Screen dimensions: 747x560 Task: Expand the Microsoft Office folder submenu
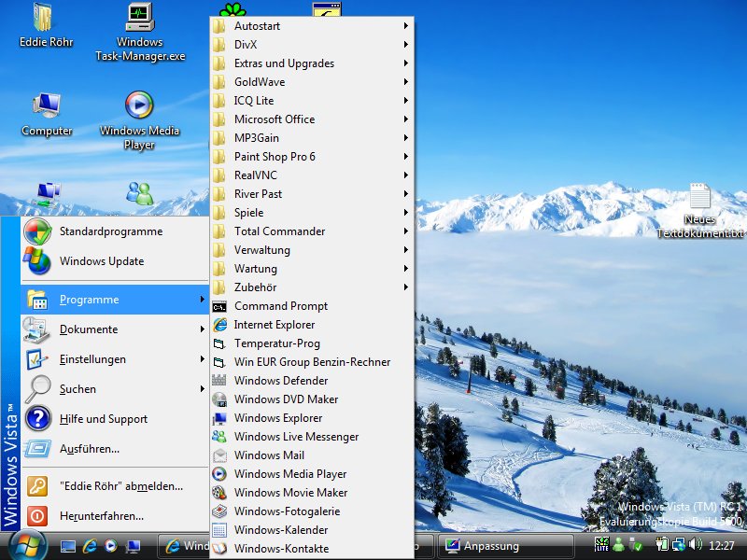pyautogui.click(x=275, y=119)
